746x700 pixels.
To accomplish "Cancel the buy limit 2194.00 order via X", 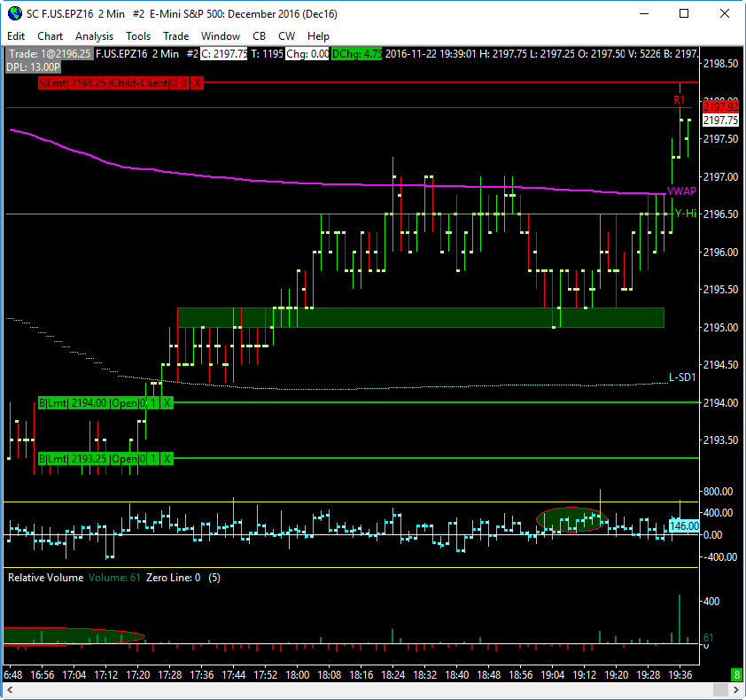I will pyautogui.click(x=167, y=403).
